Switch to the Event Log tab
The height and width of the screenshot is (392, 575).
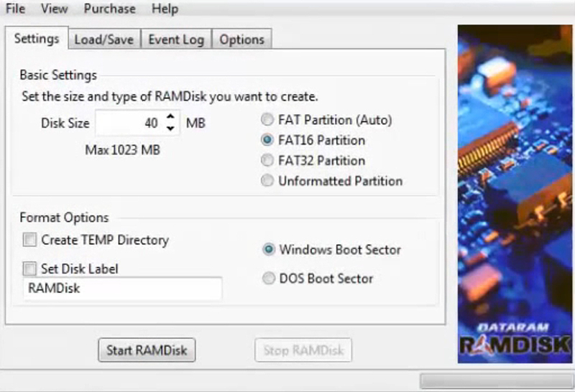pos(176,39)
